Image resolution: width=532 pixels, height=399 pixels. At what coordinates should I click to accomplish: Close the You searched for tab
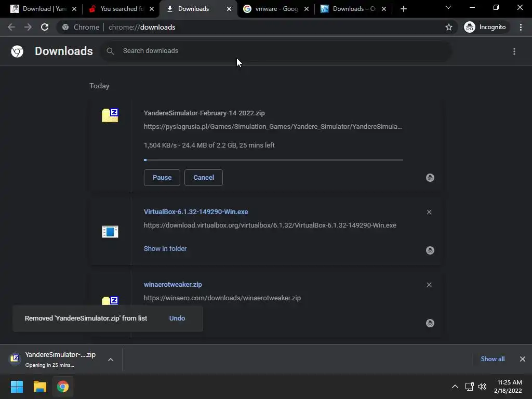152,9
